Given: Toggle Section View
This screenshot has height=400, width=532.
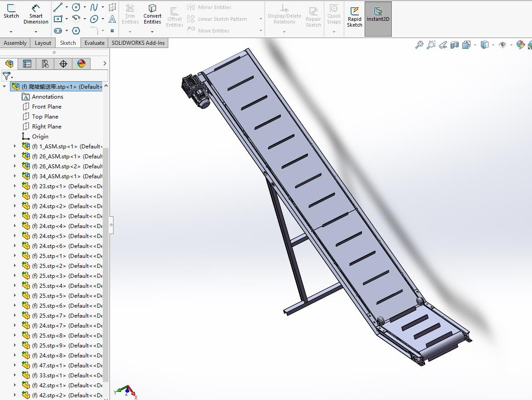Looking at the screenshot, I should [x=455, y=45].
